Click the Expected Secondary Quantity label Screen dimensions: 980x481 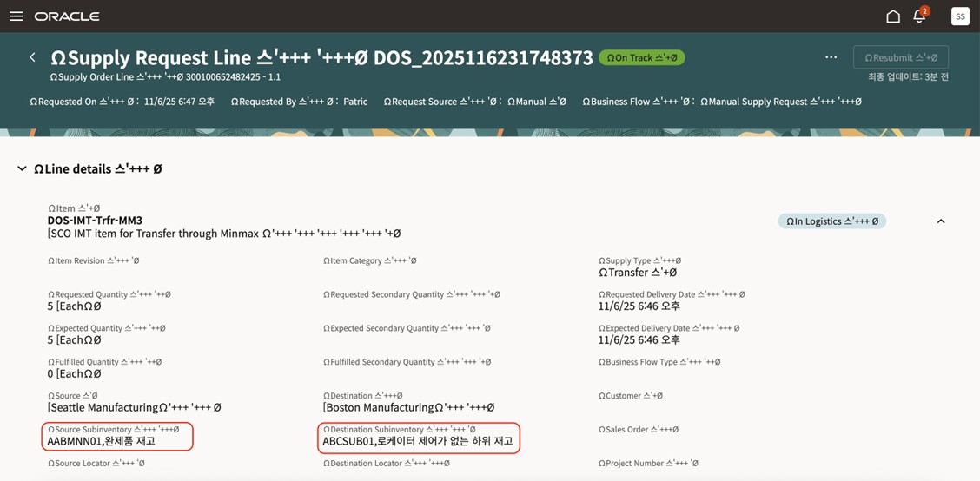(x=407, y=328)
